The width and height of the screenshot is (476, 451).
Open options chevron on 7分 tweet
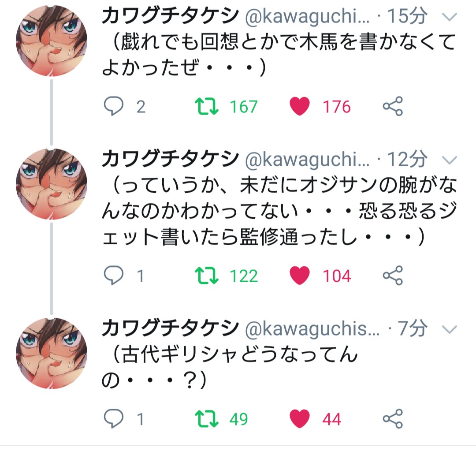(x=450, y=329)
